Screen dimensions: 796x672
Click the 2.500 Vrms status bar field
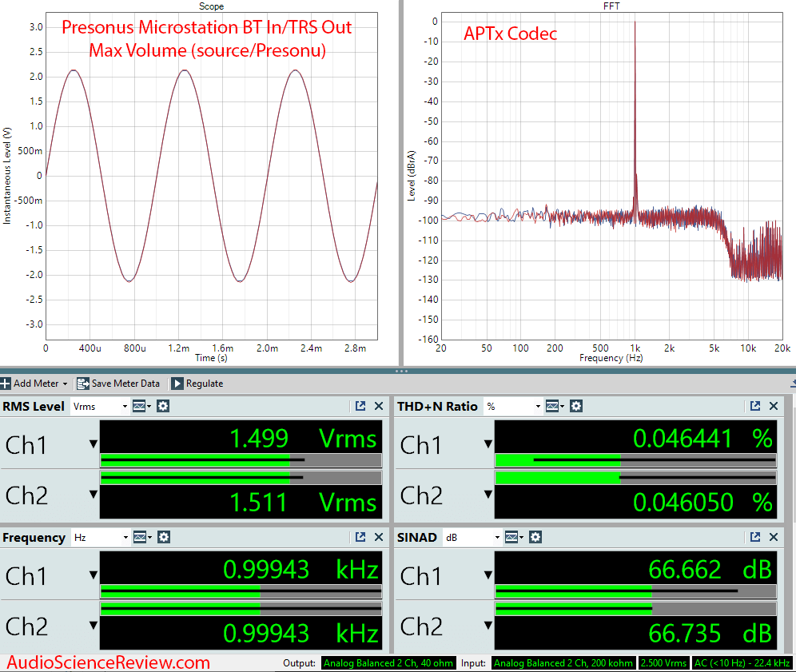(663, 663)
